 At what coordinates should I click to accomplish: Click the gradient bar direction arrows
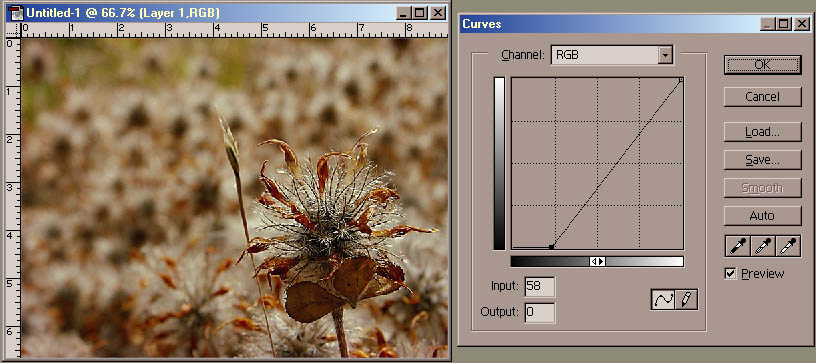[x=597, y=262]
